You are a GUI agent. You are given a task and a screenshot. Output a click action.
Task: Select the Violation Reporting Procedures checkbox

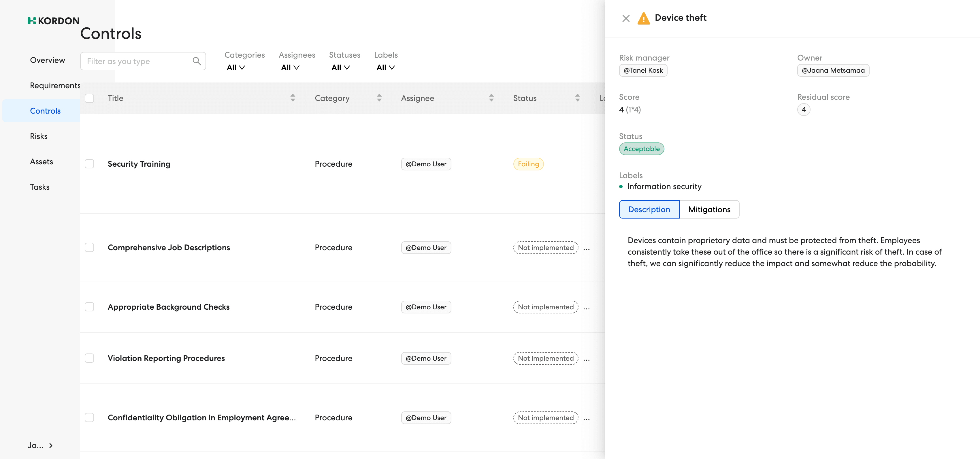click(89, 358)
